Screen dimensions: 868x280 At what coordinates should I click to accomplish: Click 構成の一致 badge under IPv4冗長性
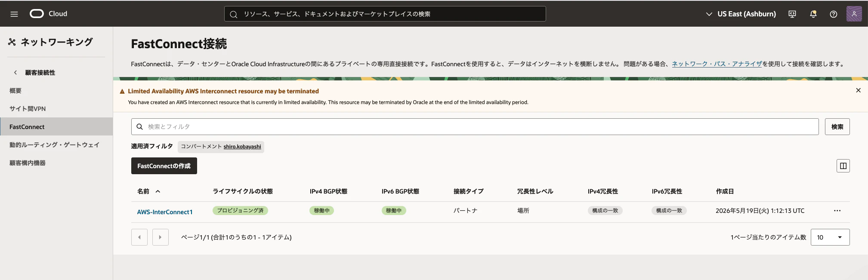[x=605, y=210]
